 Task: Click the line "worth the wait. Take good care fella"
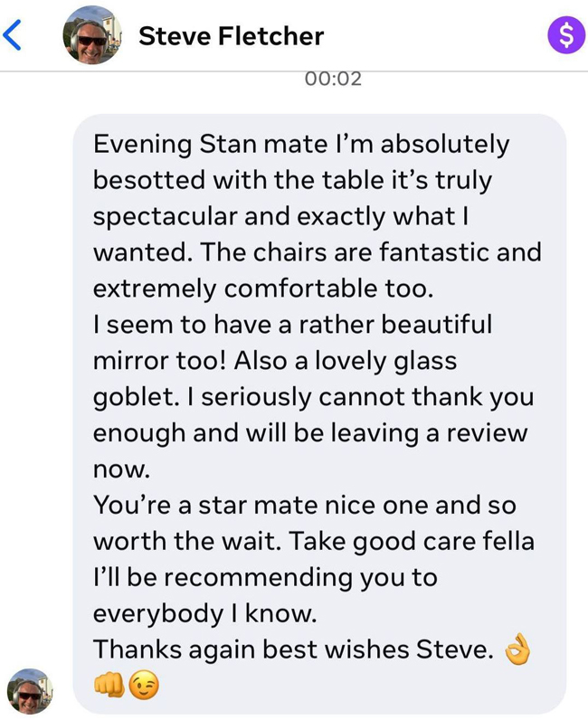313,542
